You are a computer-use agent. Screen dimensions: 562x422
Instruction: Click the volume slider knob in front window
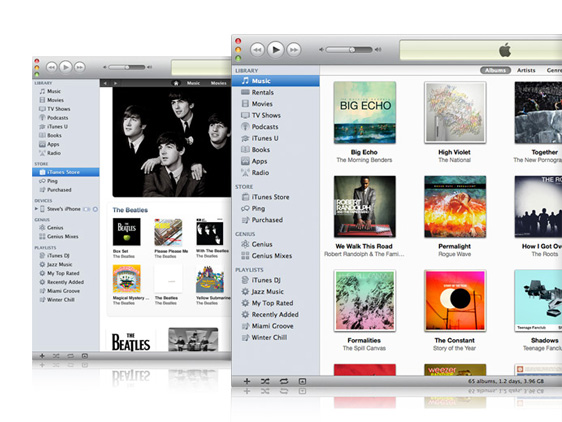352,50
